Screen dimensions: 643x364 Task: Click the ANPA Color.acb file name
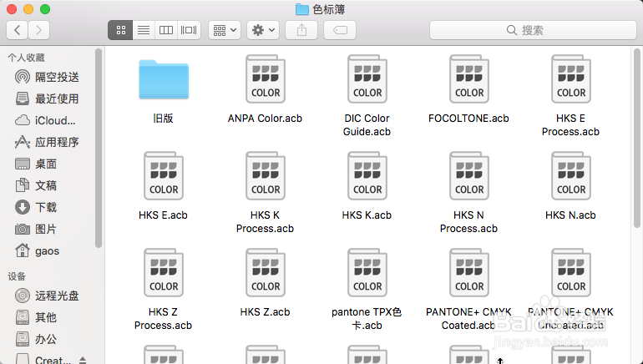click(265, 119)
